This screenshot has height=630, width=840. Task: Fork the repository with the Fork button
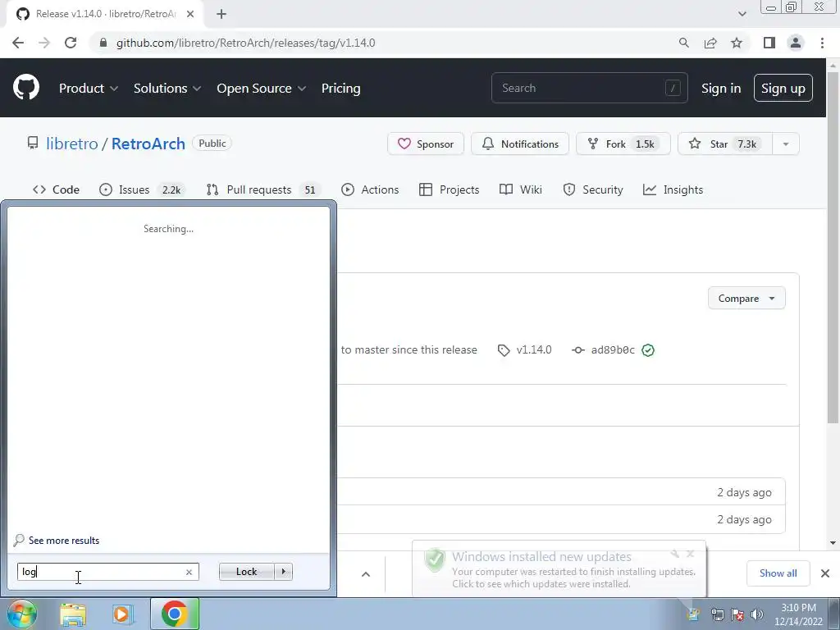coord(623,144)
